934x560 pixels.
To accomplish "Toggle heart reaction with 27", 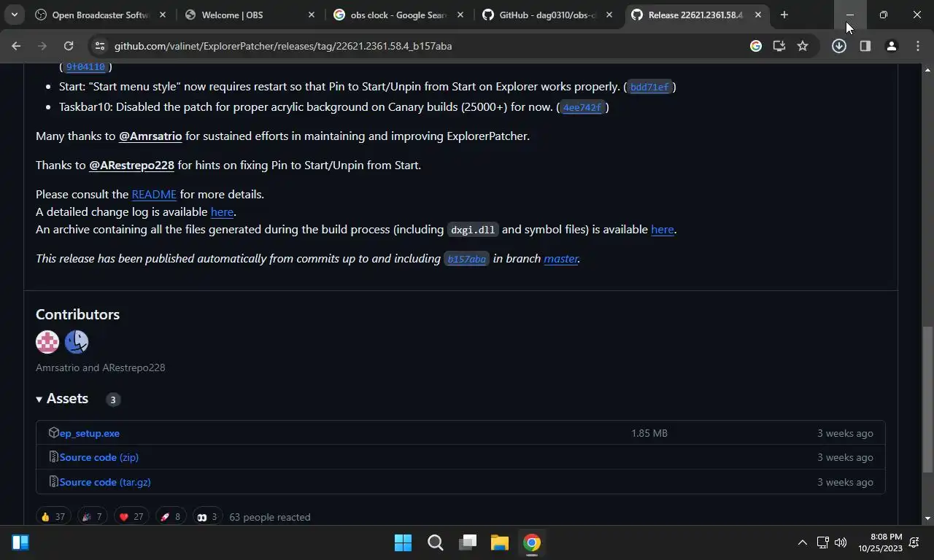I will 131,516.
